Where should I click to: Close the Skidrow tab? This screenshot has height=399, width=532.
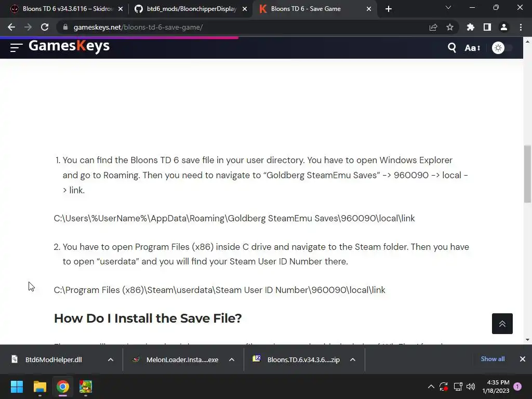pyautogui.click(x=121, y=9)
